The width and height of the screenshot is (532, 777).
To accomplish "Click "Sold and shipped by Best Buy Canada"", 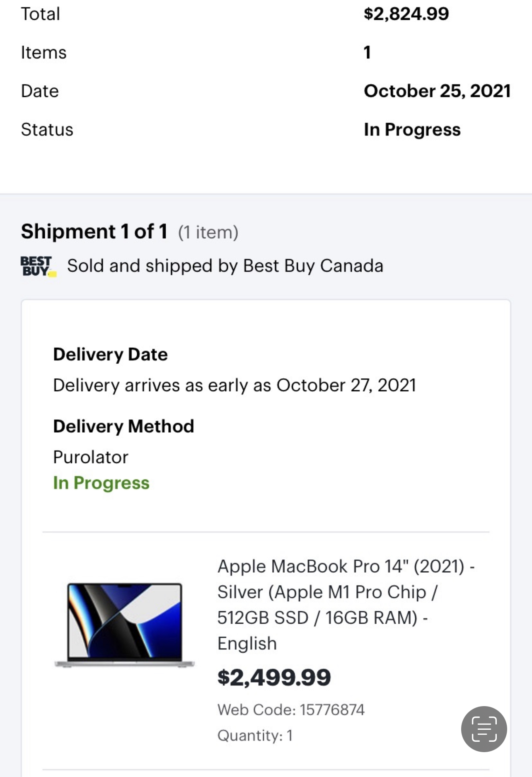I will [x=225, y=266].
